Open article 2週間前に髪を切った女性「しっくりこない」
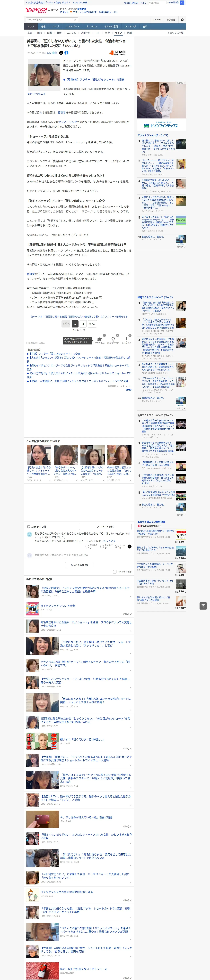 85,720
